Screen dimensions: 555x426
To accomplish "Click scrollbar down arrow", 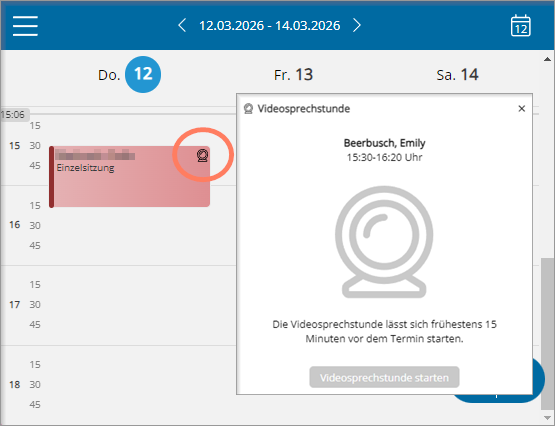I will [547, 418].
